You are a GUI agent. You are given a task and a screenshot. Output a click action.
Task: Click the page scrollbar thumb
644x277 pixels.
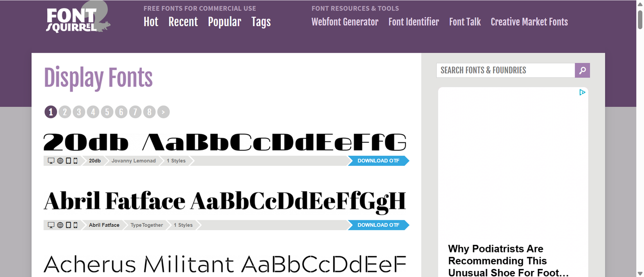[640, 19]
